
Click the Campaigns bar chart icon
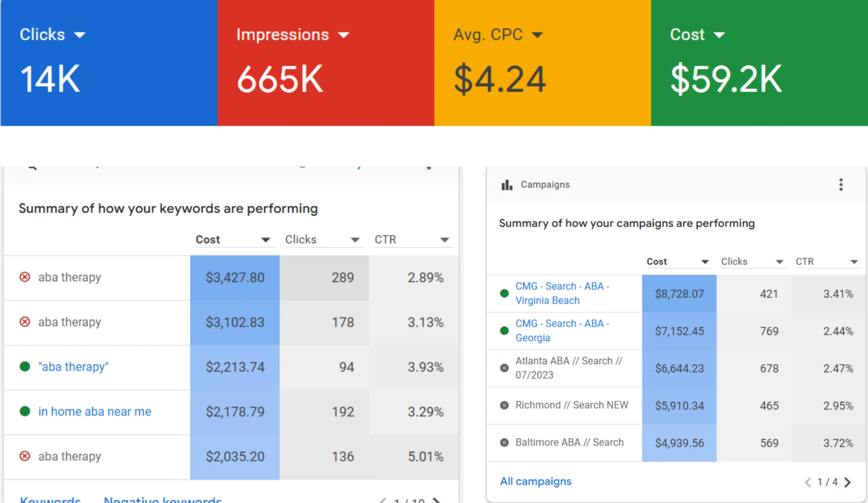(507, 185)
